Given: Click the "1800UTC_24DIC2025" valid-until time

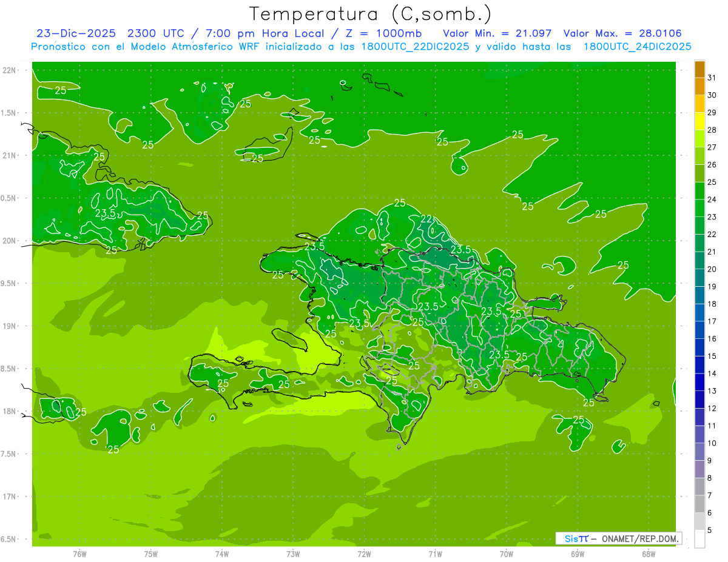Looking at the screenshot, I should tap(638, 47).
